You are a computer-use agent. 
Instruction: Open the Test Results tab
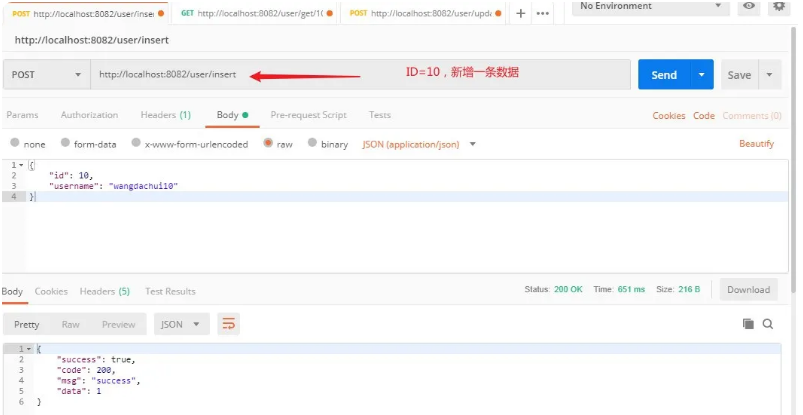pyautogui.click(x=170, y=291)
